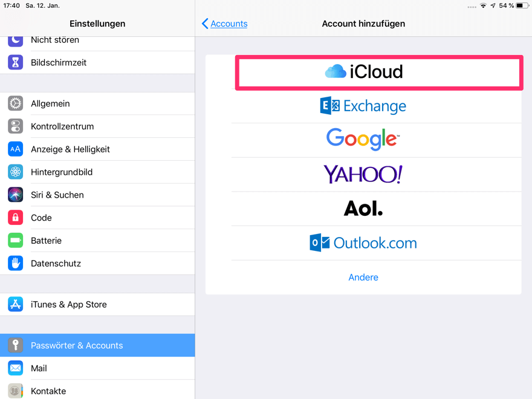Select Aol. account provider

click(x=363, y=209)
